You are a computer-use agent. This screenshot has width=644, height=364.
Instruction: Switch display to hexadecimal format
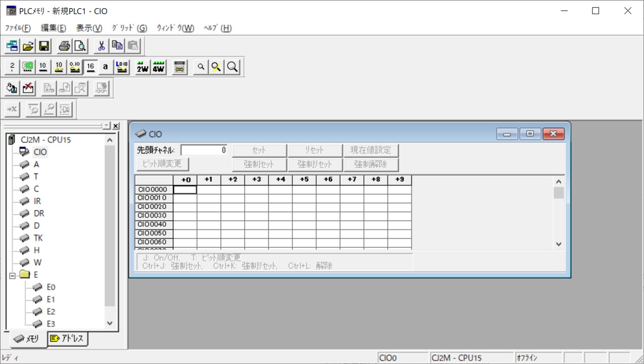point(91,66)
